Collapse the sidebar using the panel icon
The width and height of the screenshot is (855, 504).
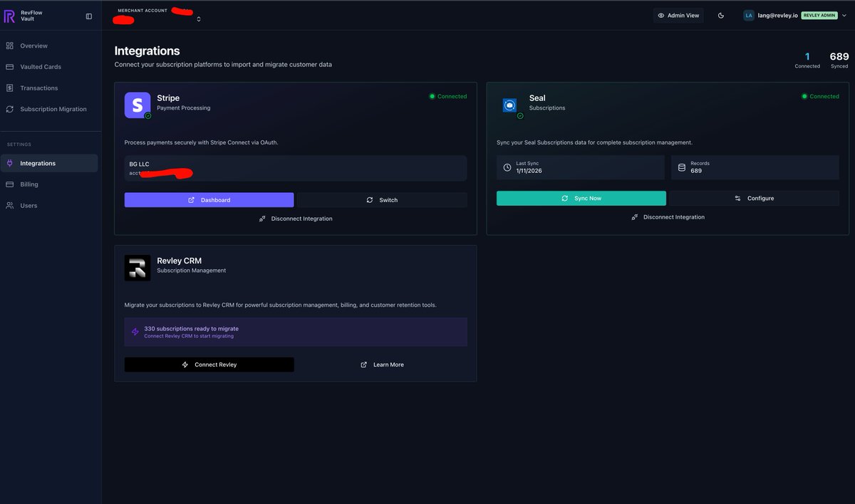tap(89, 16)
